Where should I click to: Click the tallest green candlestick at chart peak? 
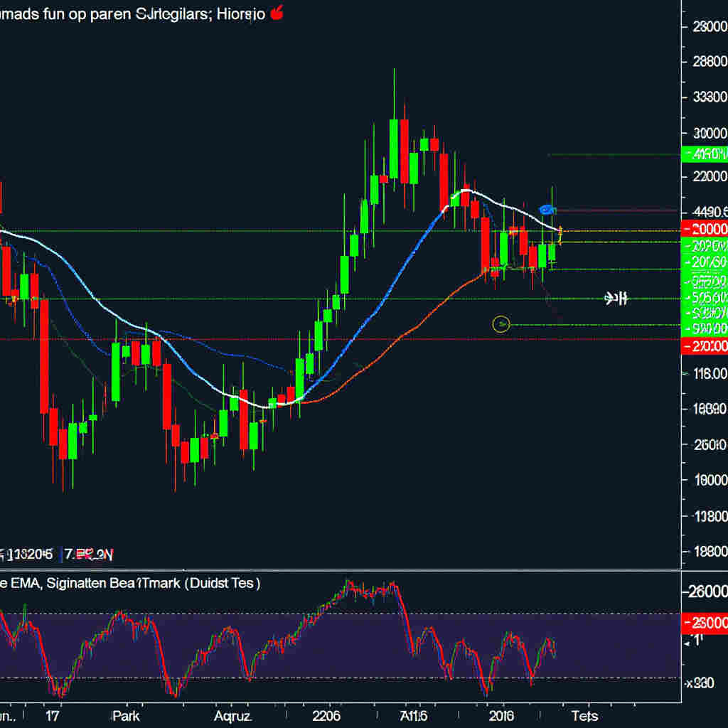pos(393,148)
